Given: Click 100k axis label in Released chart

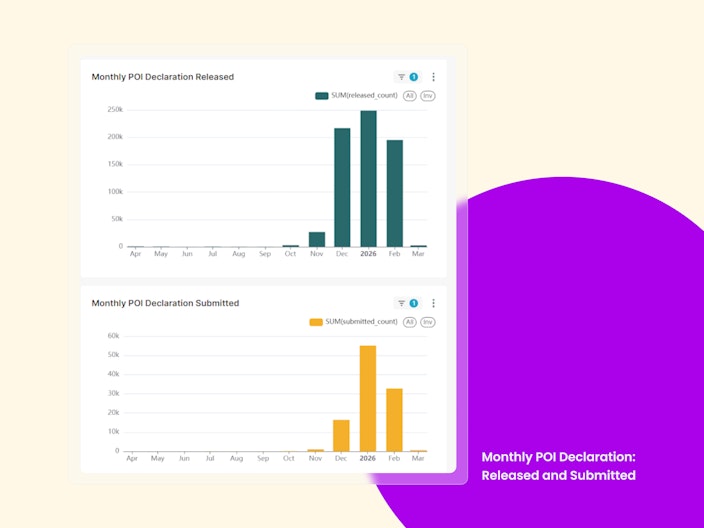Looking at the screenshot, I should (115, 192).
